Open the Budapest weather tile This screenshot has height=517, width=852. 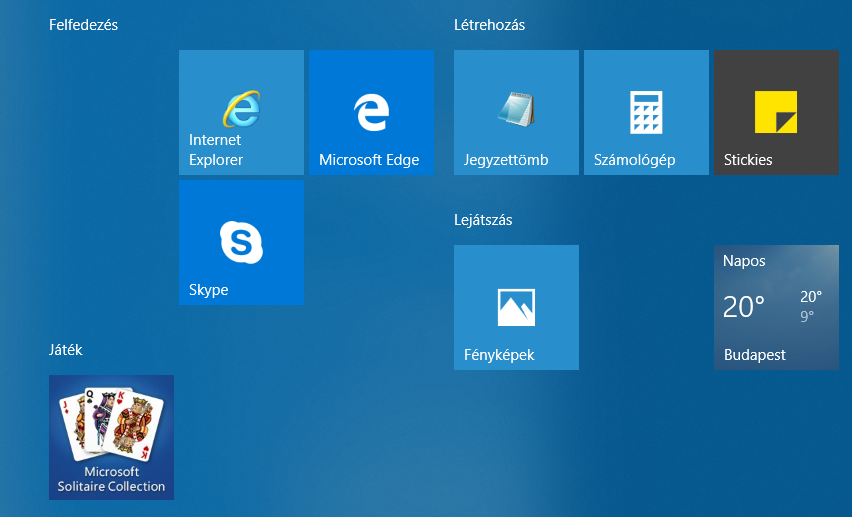[x=776, y=308]
